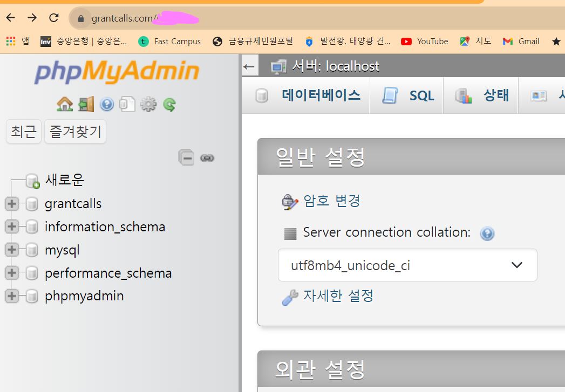The image size is (565, 392).
Task: Open the 지도 maps bookmark
Action: 475,42
